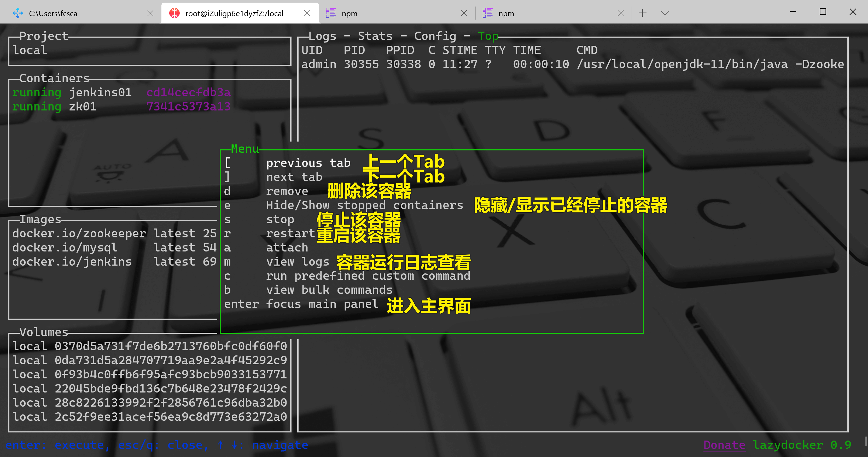Click the Donate link

[x=724, y=445]
